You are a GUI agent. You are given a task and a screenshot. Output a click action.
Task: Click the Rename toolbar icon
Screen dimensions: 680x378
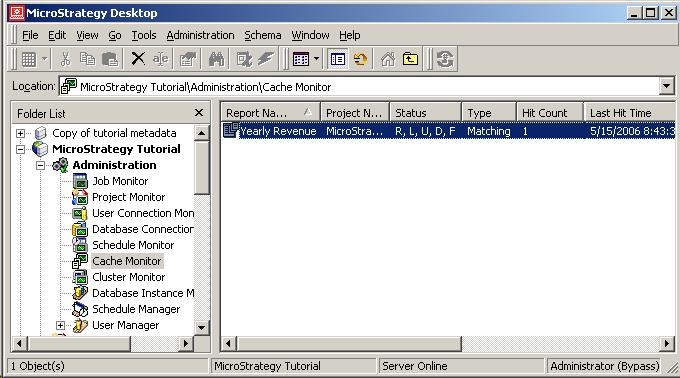[x=160, y=59]
